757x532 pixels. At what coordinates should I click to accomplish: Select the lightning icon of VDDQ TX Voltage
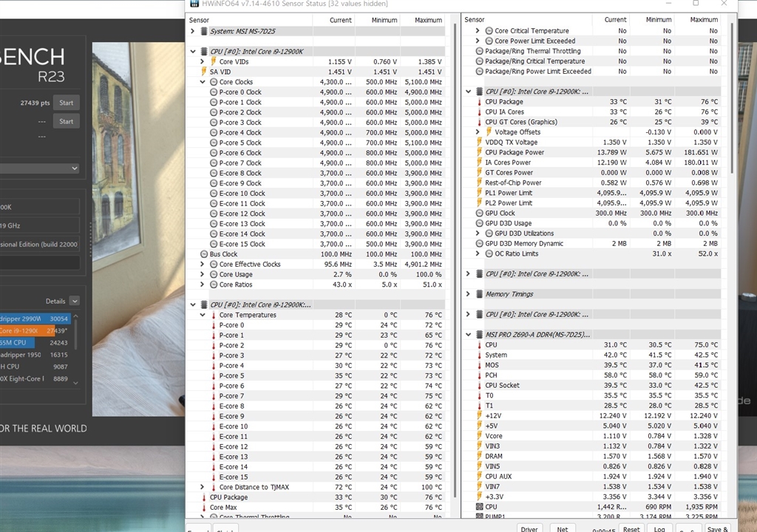pos(479,142)
